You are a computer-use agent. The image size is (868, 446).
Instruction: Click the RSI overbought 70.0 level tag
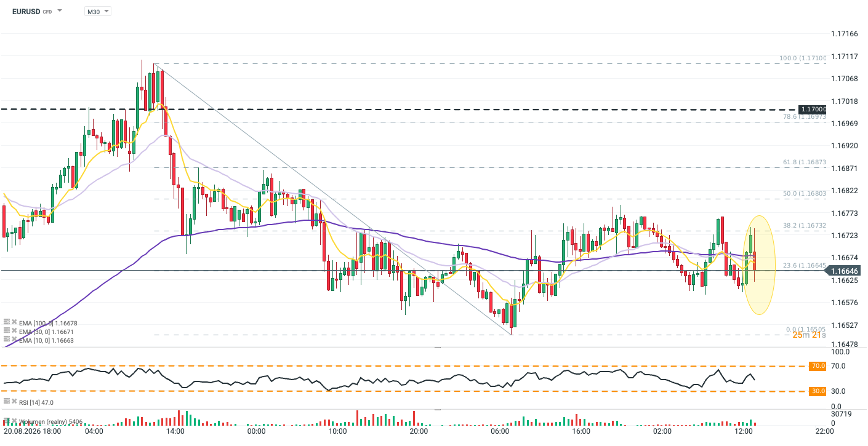[x=818, y=366]
